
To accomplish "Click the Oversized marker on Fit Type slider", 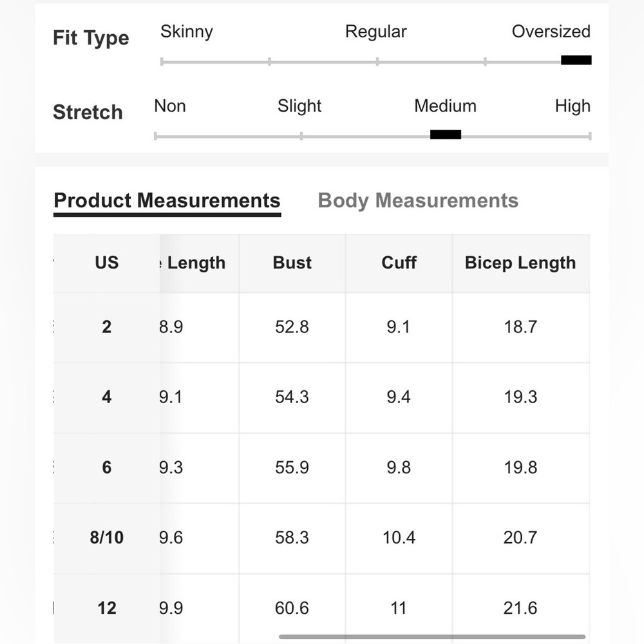I will point(576,61).
